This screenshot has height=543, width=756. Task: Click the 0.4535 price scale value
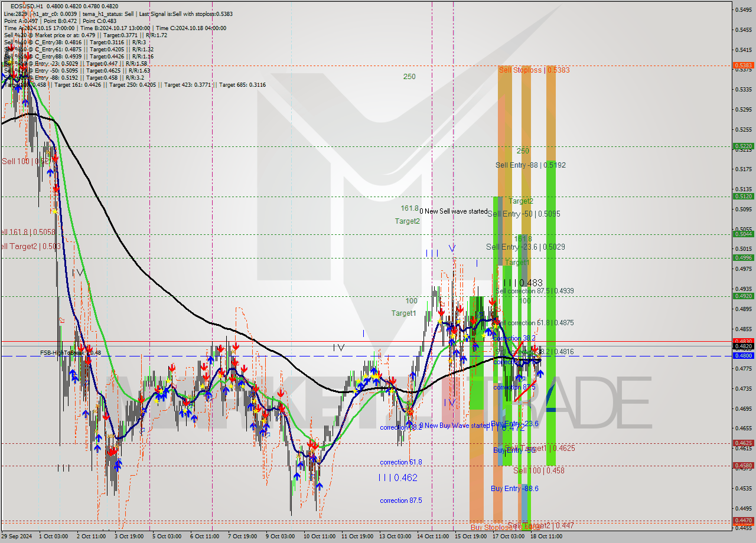[744, 488]
